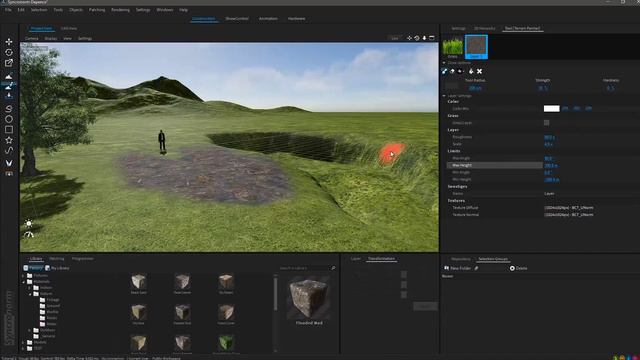Open the viewport Camera menu
Screen dimensions: 640x360
31,38
